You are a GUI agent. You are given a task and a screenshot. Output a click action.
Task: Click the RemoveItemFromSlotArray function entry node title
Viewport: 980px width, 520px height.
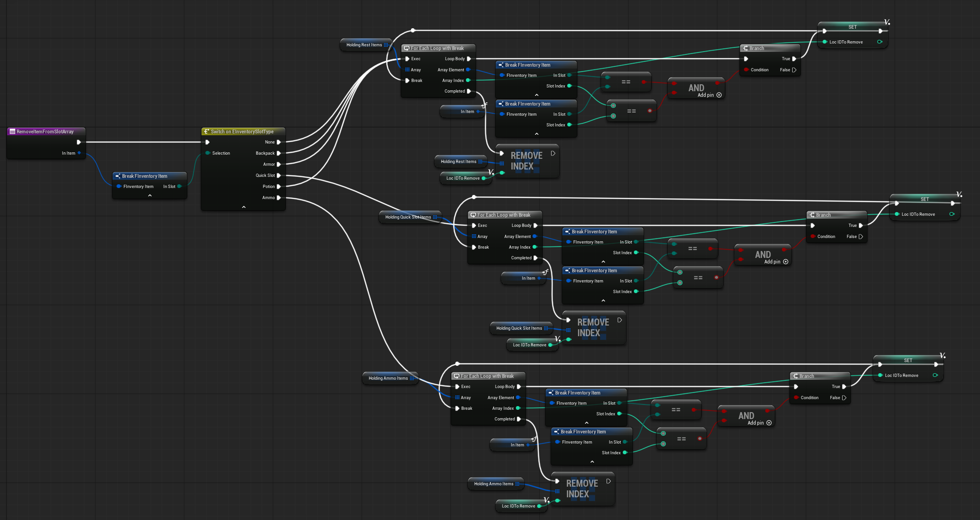[45, 132]
